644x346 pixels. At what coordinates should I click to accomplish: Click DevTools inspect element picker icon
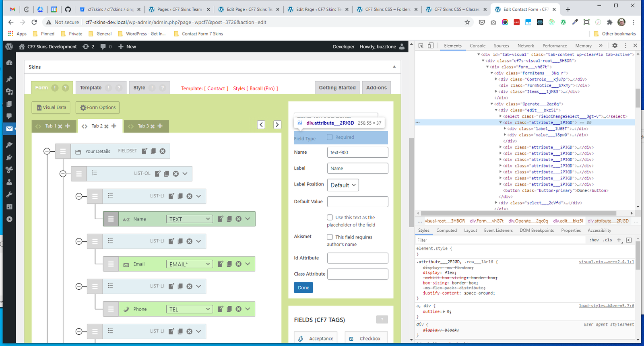pos(421,45)
